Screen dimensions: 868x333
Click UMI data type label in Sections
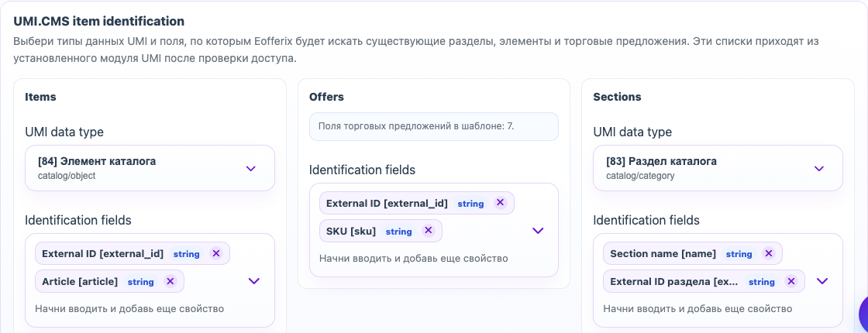(x=632, y=132)
